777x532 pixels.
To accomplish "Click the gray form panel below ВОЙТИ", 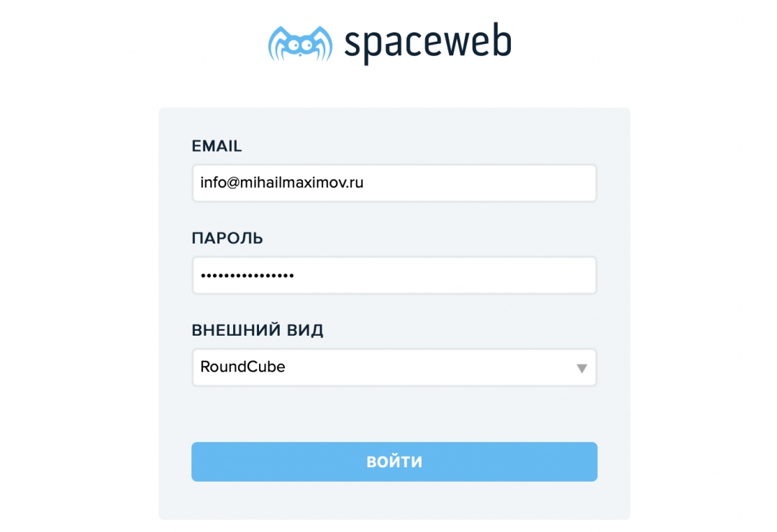I will pos(394,501).
